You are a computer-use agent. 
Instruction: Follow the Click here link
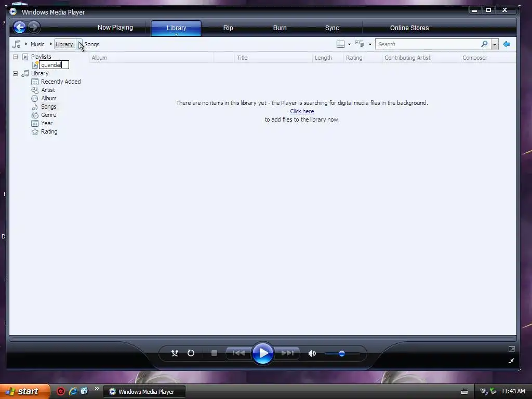point(302,111)
